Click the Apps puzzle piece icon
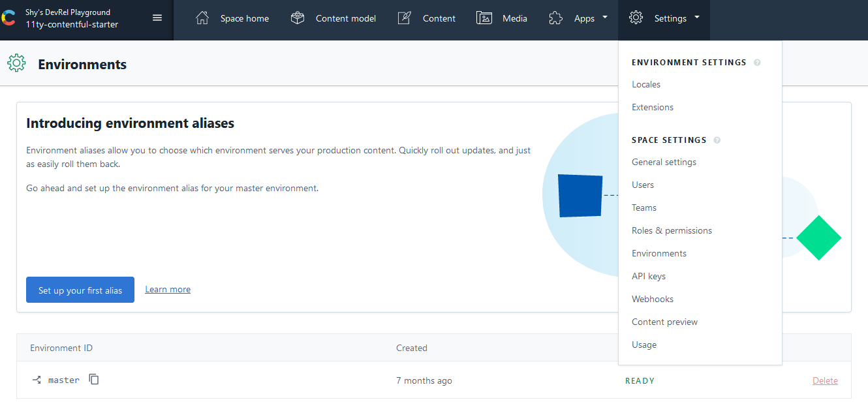Image resolution: width=868 pixels, height=415 pixels. pyautogui.click(x=555, y=18)
